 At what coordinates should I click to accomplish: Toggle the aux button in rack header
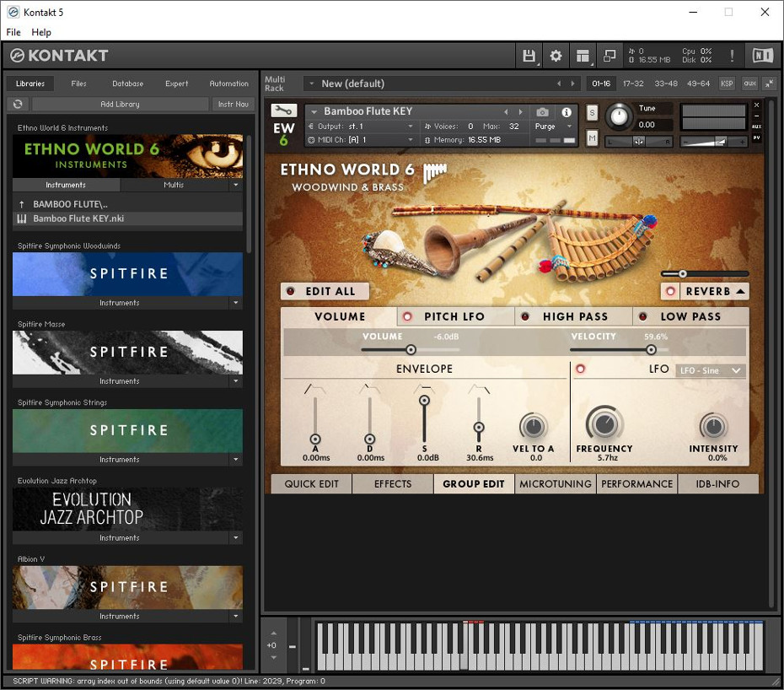(x=749, y=84)
